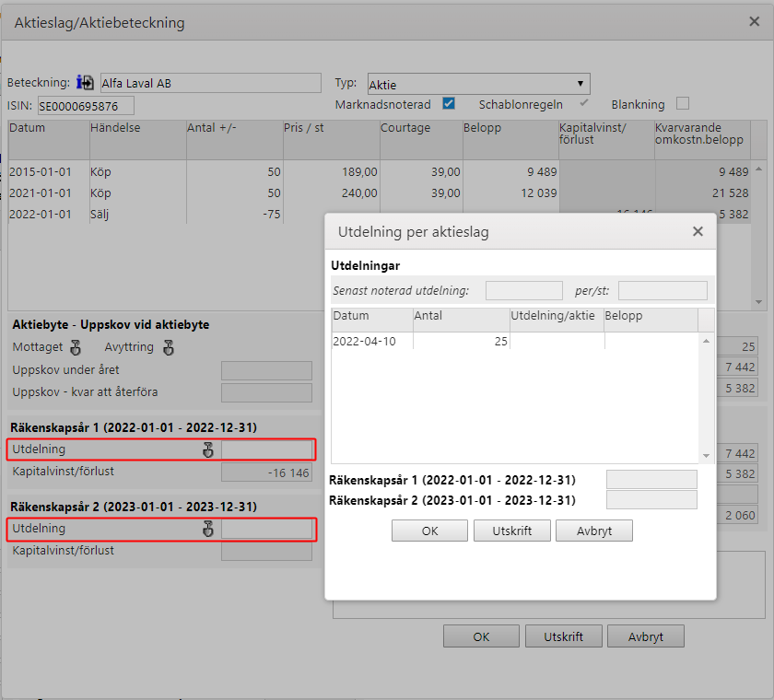
Task: Click OK in the Utdelning dialog
Action: tap(429, 531)
